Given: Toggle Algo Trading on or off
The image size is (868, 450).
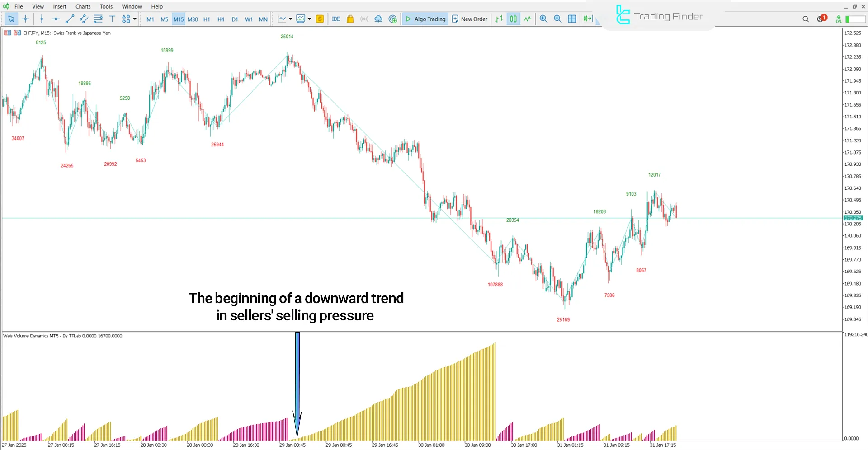Looking at the screenshot, I should (x=425, y=19).
